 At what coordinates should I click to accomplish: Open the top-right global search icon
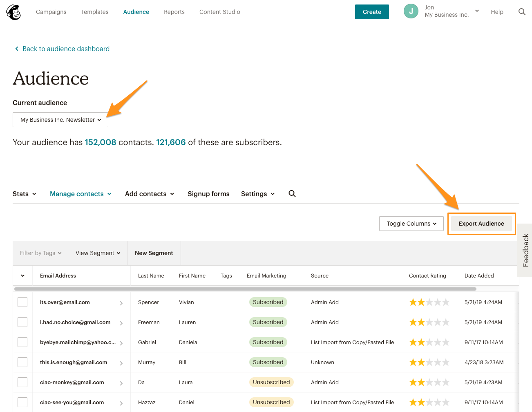[522, 12]
